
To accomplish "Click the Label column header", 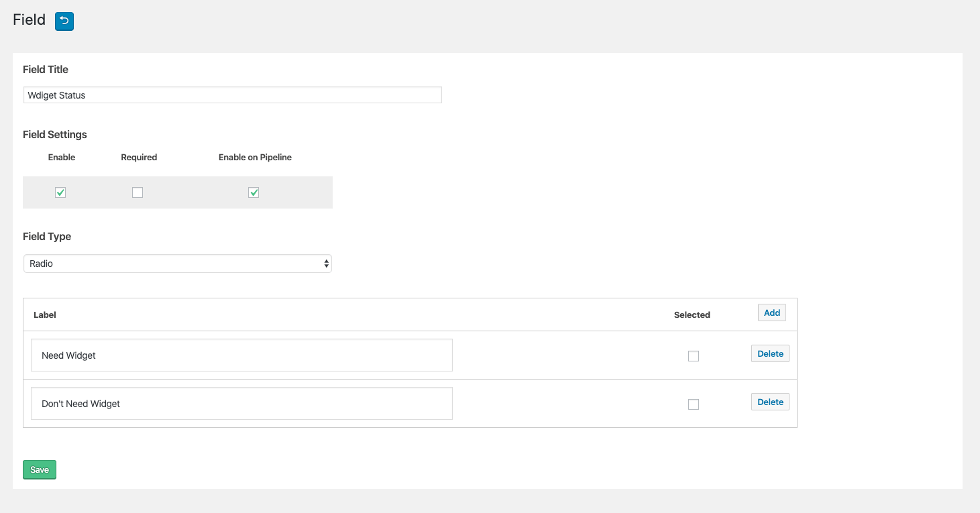I will [45, 315].
